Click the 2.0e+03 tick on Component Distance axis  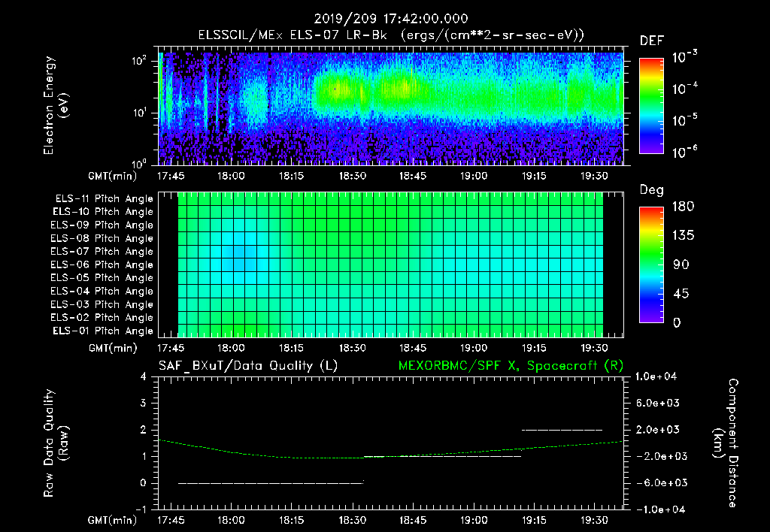click(658, 429)
